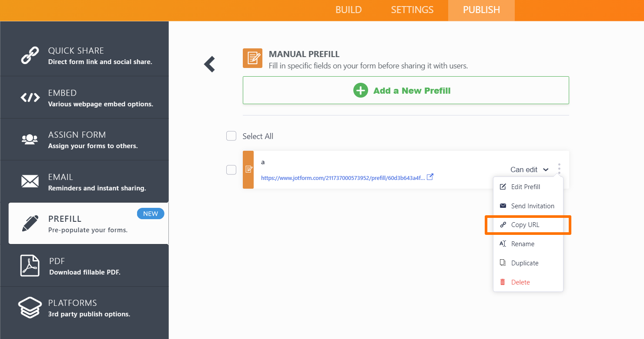This screenshot has width=644, height=339.
Task: Click the orange Manual Prefill header icon
Action: click(x=252, y=58)
